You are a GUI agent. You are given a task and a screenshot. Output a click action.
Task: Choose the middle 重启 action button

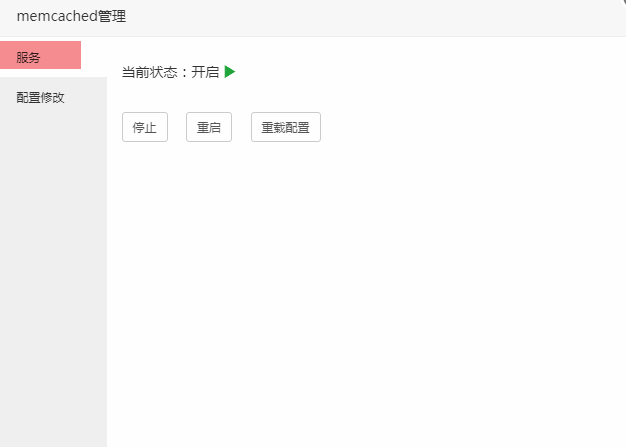(x=209, y=127)
